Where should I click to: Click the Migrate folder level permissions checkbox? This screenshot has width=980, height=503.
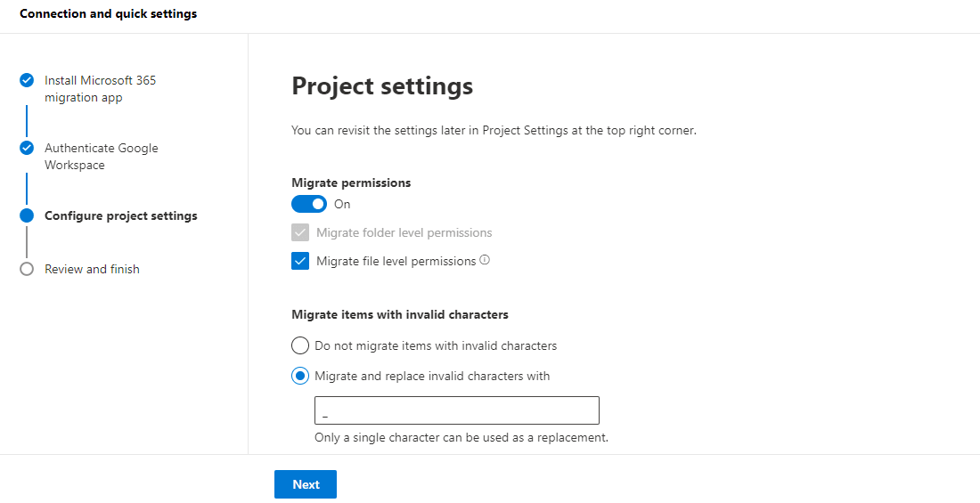coord(300,233)
